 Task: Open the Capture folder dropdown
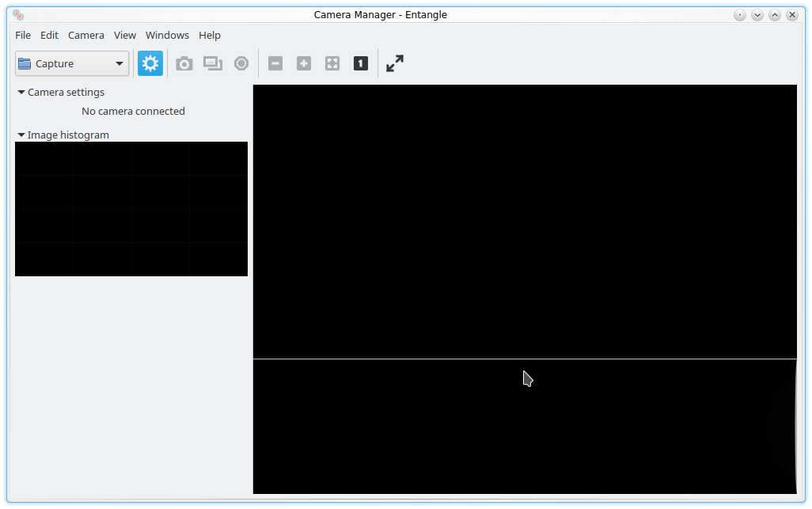coord(72,63)
